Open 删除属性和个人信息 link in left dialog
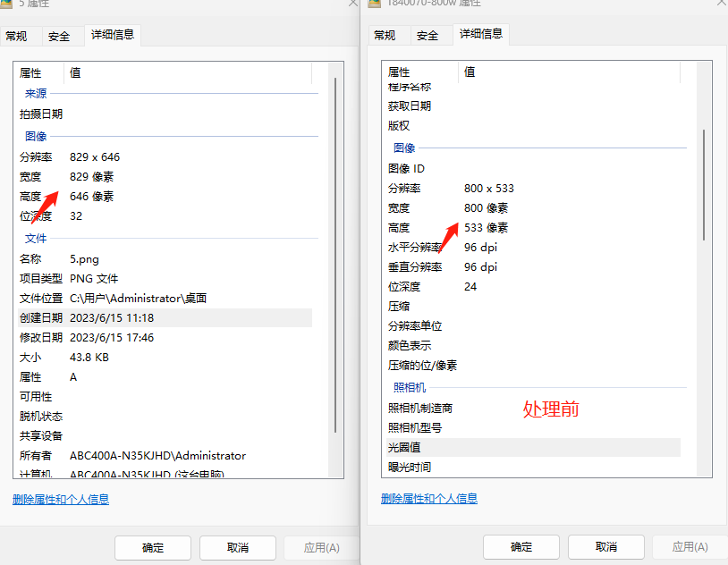 tap(60, 500)
